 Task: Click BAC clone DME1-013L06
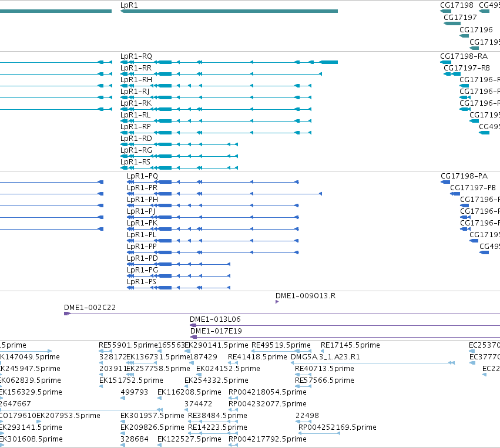coord(215,319)
